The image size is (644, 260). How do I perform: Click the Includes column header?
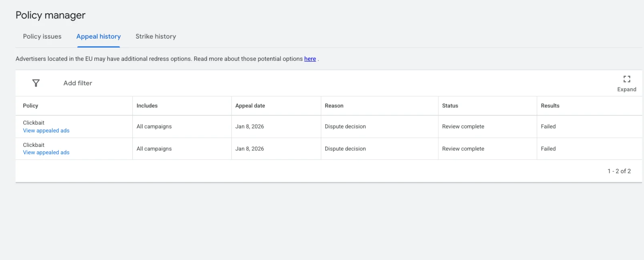[x=147, y=105]
